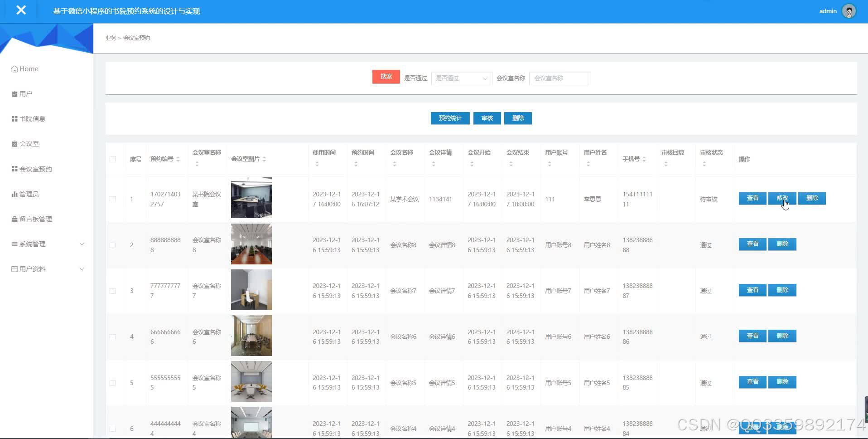Screen dimensions: 868x439
Task: Click the 书院信息 grid icon
Action: click(14, 119)
